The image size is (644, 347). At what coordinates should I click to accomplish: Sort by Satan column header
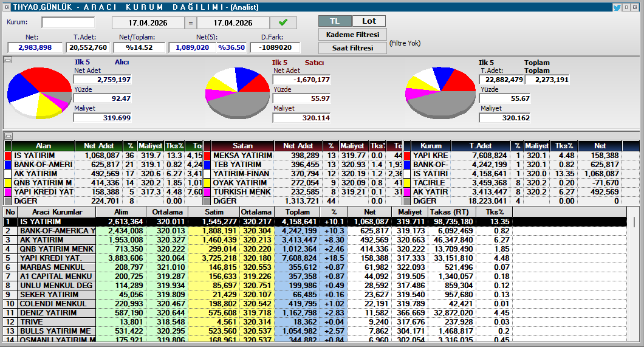click(x=242, y=146)
